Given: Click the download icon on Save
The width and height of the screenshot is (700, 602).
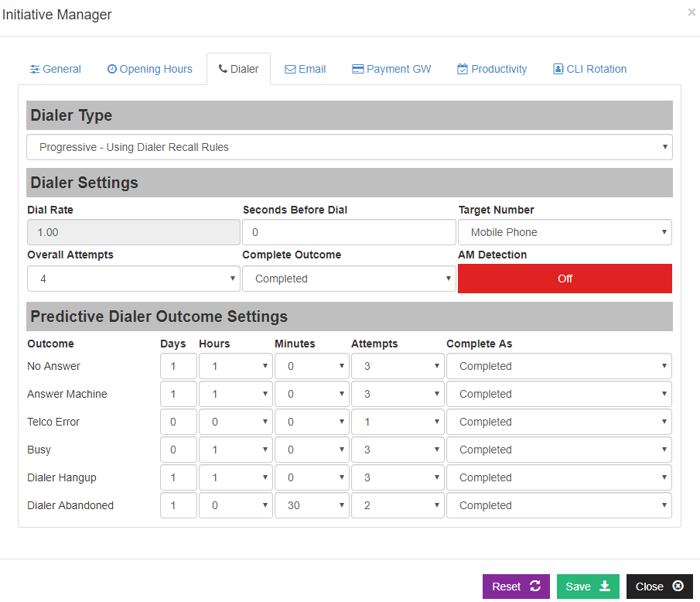Looking at the screenshot, I should coord(604,586).
